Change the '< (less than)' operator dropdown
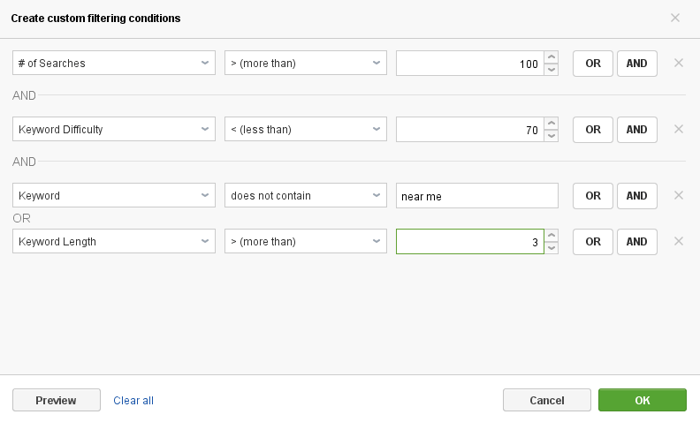Viewport: 700px width, 422px height. pyautogui.click(x=305, y=129)
